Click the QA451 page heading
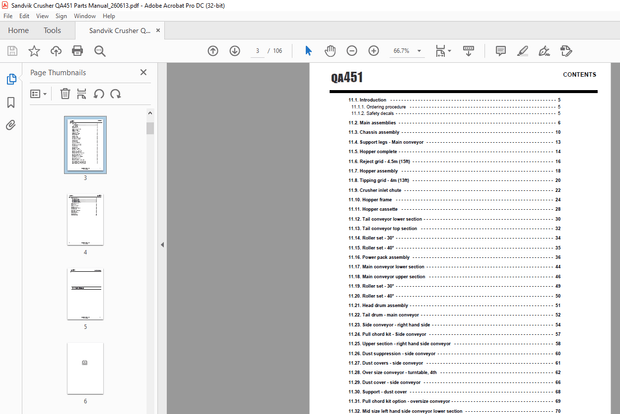 click(x=347, y=77)
